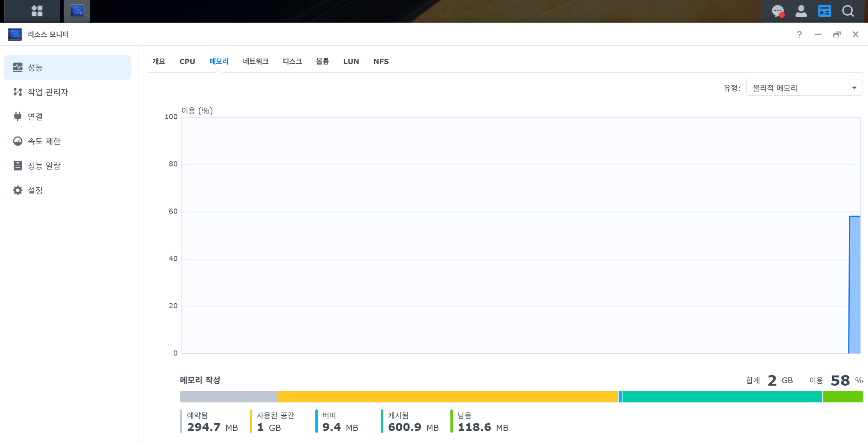Click the 유형 dropdown arrow
Screen dimensions: 868x443
(854, 88)
